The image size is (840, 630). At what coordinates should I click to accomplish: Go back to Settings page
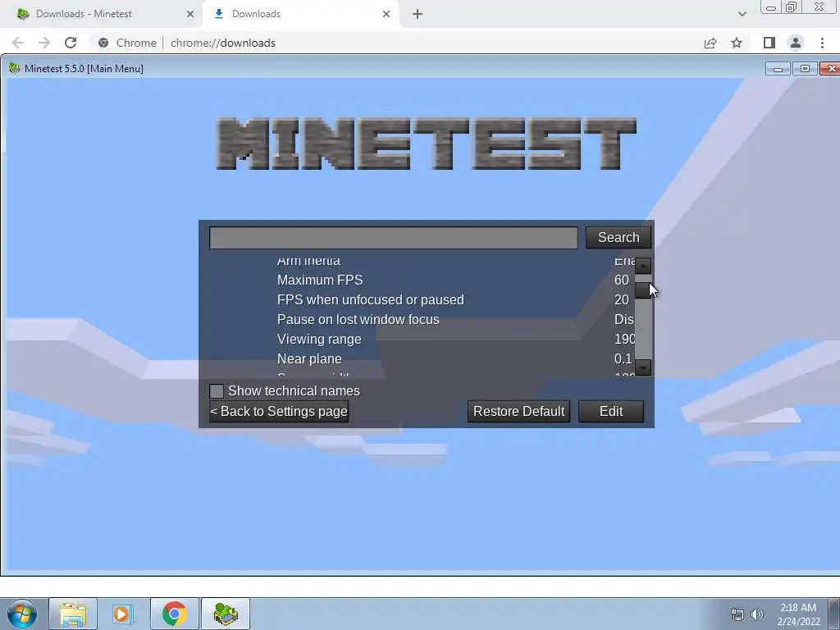pyautogui.click(x=279, y=412)
